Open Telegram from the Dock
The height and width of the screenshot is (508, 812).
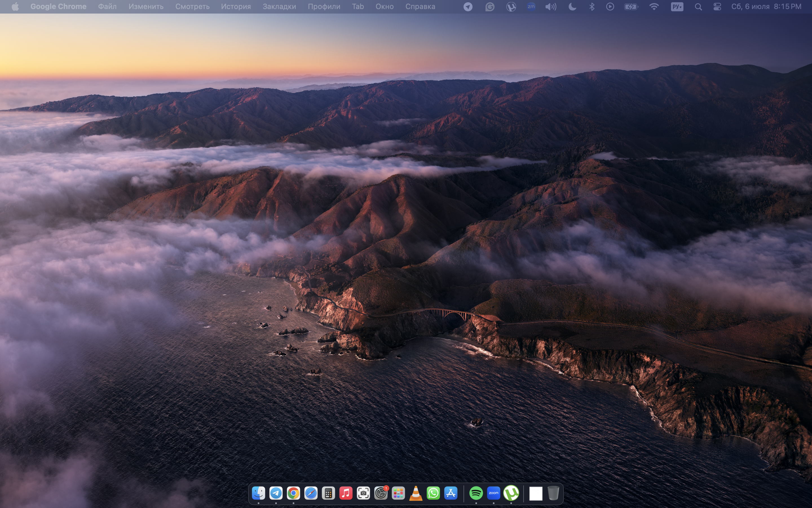pyautogui.click(x=276, y=493)
